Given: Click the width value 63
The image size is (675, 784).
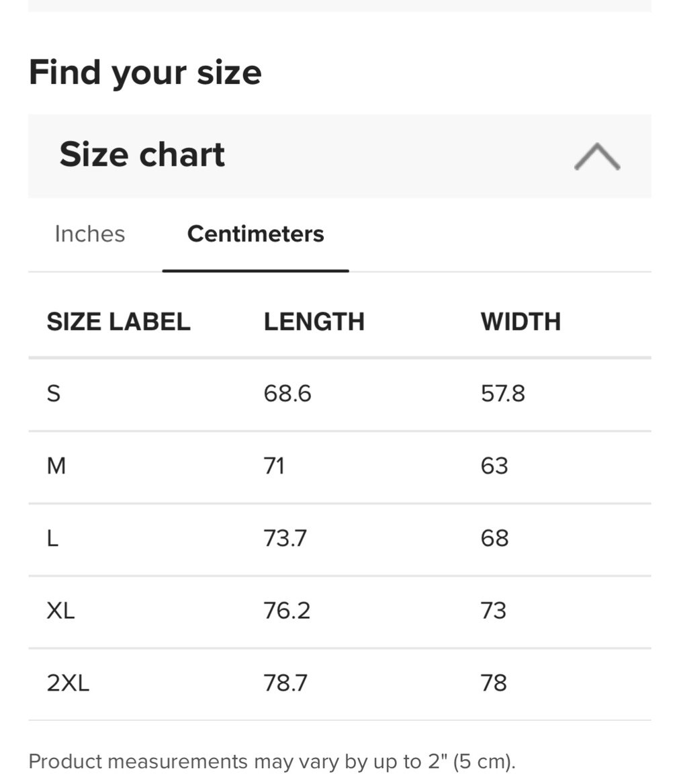Looking at the screenshot, I should (x=494, y=466).
